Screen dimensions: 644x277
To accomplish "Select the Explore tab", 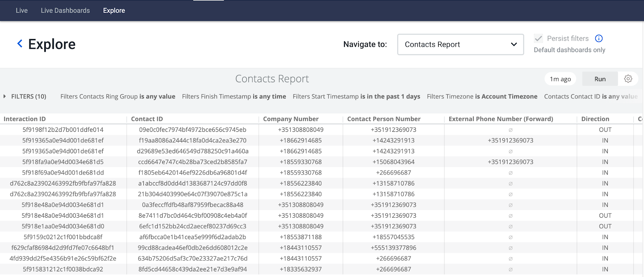I will pyautogui.click(x=114, y=10).
